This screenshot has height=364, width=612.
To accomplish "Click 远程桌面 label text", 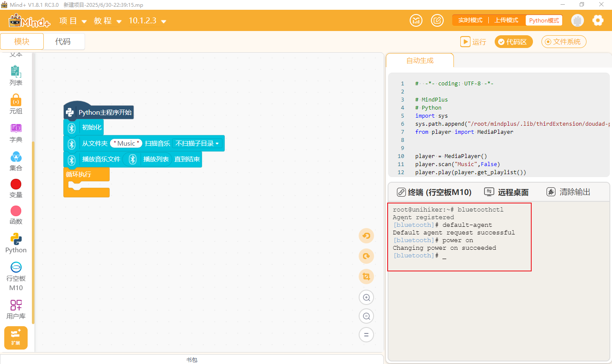I will [513, 192].
